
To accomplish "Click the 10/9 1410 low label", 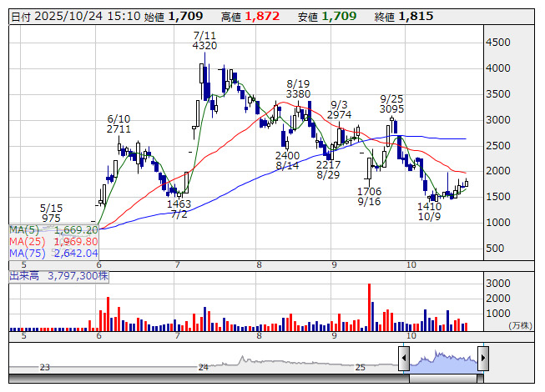I will pos(429,211).
